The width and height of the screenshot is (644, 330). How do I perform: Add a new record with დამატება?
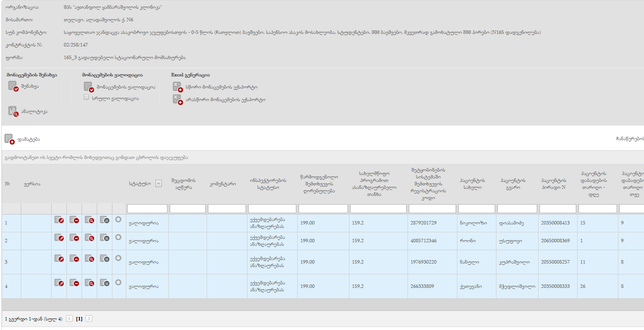(x=9, y=139)
